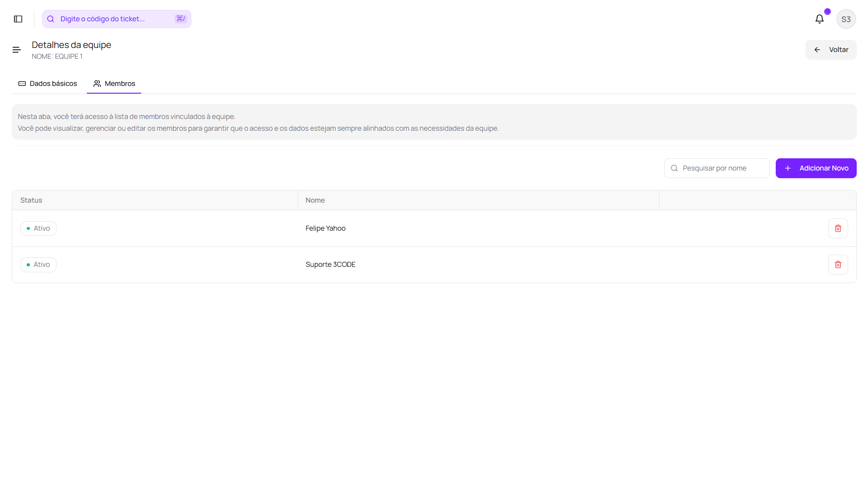Image resolution: width=868 pixels, height=488 pixels.
Task: Open the hamburger menu beside Detalhes da equipe
Action: [x=17, y=50]
